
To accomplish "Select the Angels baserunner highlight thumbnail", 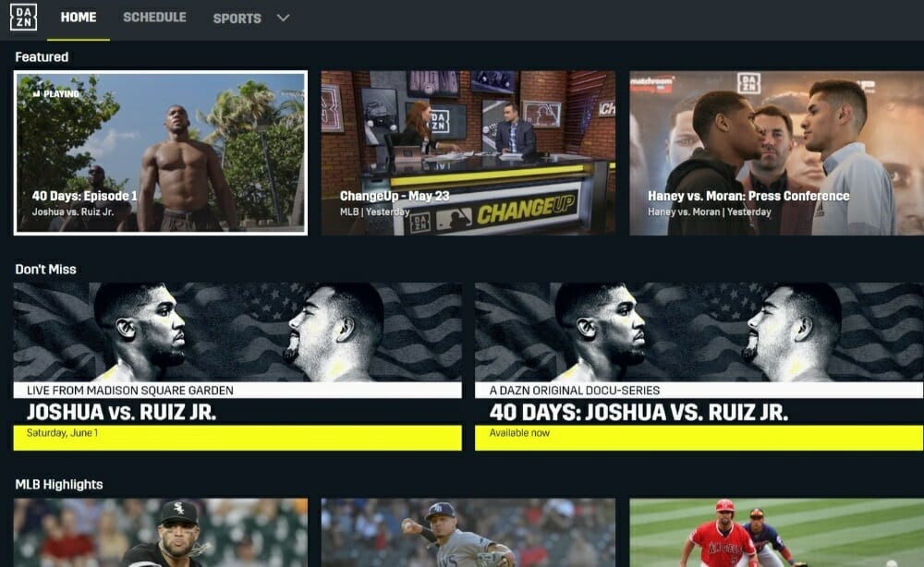I will (777, 533).
